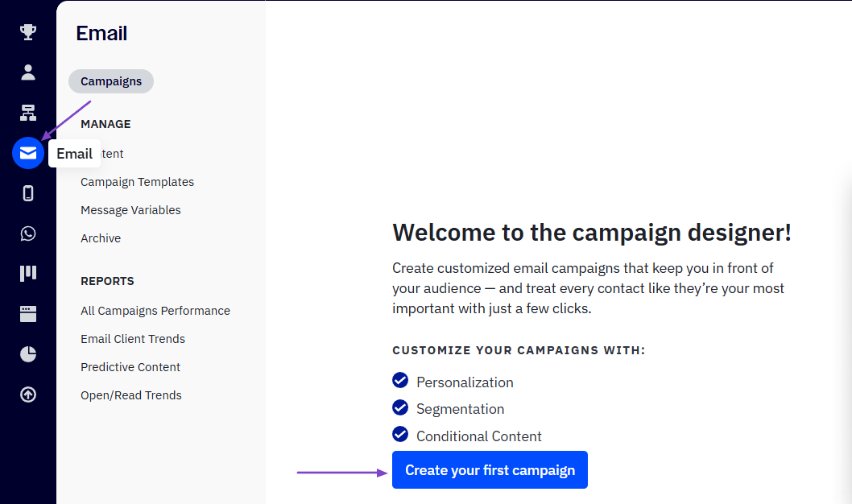Open Predictive Content report
Screen dimensions: 852x504
click(130, 367)
